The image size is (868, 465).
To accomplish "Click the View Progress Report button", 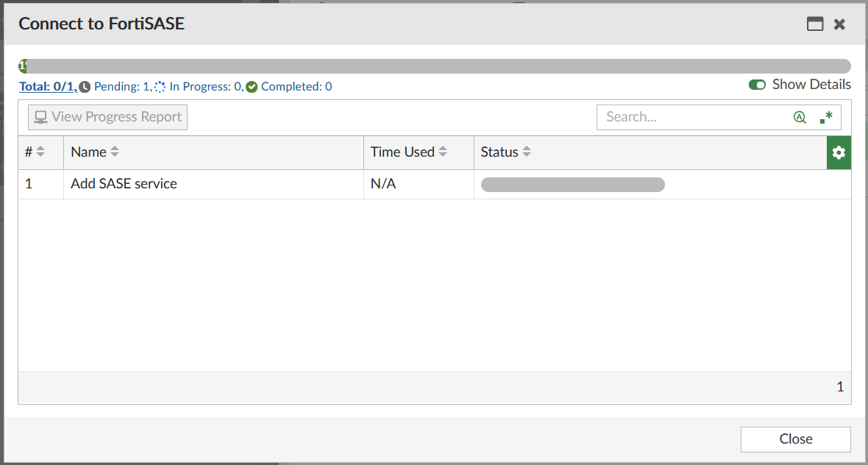I will coord(107,116).
